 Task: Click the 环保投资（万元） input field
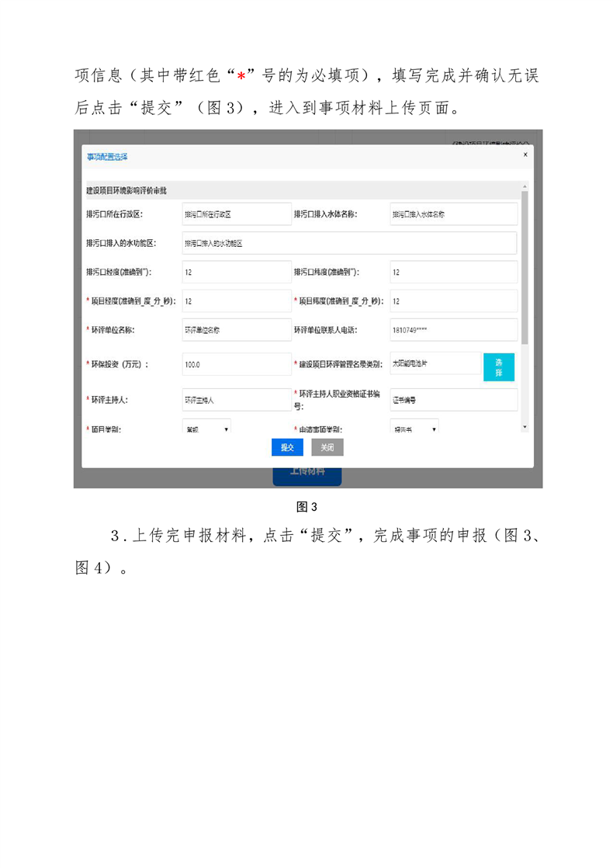[236, 364]
